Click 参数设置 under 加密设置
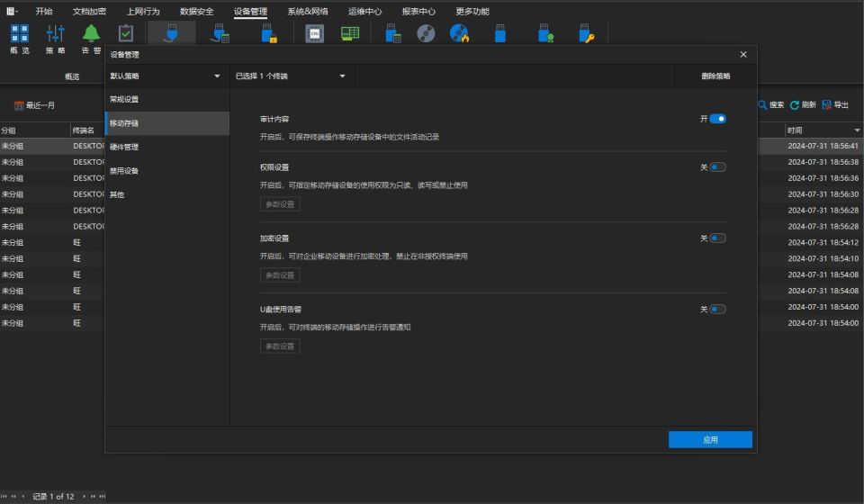864x504 pixels. (x=280, y=275)
